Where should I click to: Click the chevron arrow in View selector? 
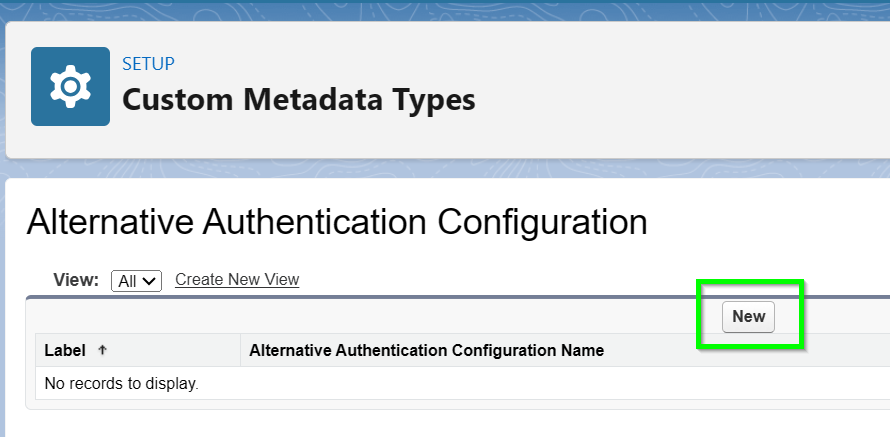[x=150, y=282]
